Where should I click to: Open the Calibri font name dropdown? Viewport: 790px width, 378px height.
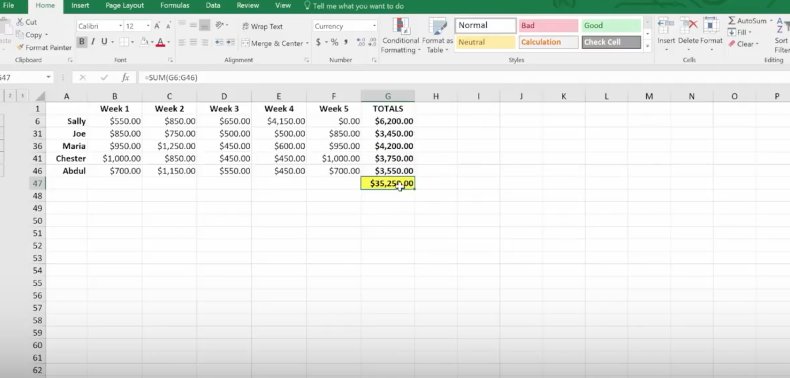pyautogui.click(x=120, y=26)
